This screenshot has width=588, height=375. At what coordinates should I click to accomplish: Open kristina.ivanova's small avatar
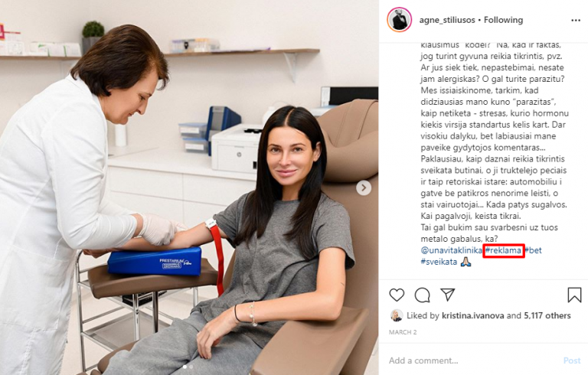[397, 316]
